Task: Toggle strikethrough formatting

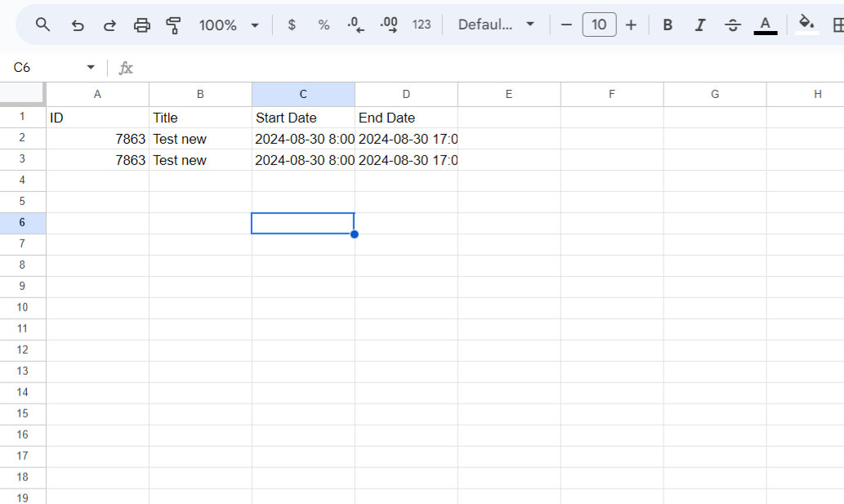Action: (x=732, y=25)
